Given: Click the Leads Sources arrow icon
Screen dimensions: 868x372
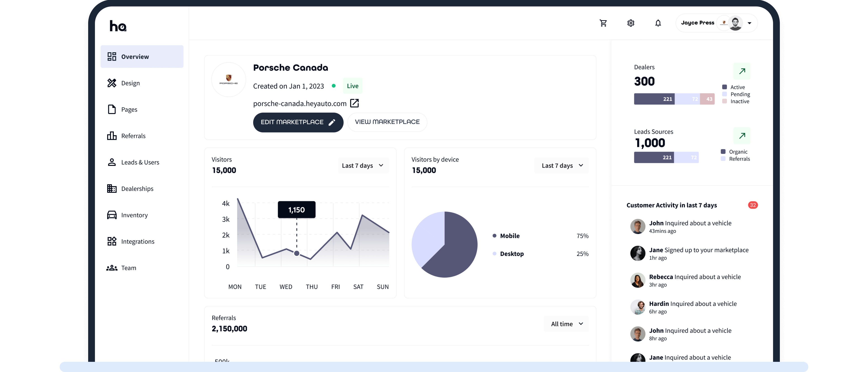Looking at the screenshot, I should point(742,136).
